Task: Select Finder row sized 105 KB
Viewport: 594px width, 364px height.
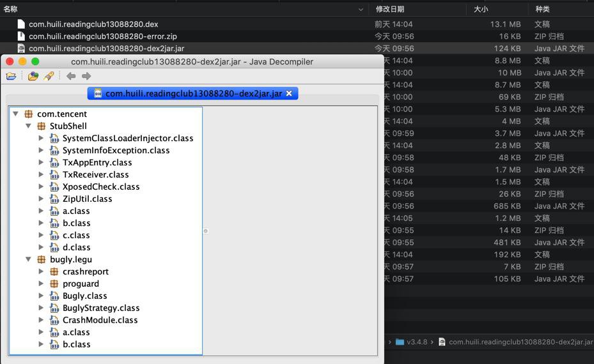Action: pos(489,279)
